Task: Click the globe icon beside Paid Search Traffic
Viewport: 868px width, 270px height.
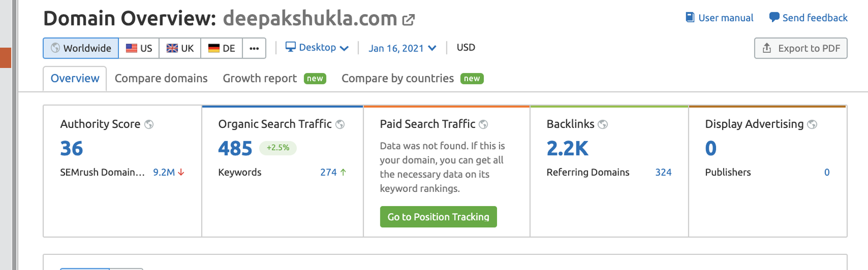Action: [x=483, y=124]
